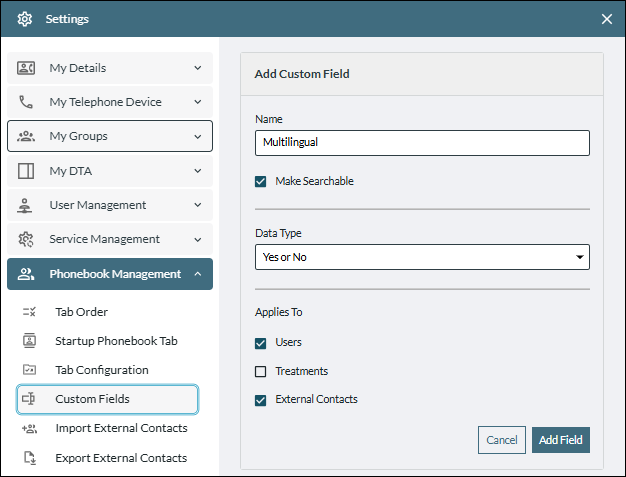The width and height of the screenshot is (626, 477).
Task: Close the Settings dialog with X
Action: pos(607,19)
